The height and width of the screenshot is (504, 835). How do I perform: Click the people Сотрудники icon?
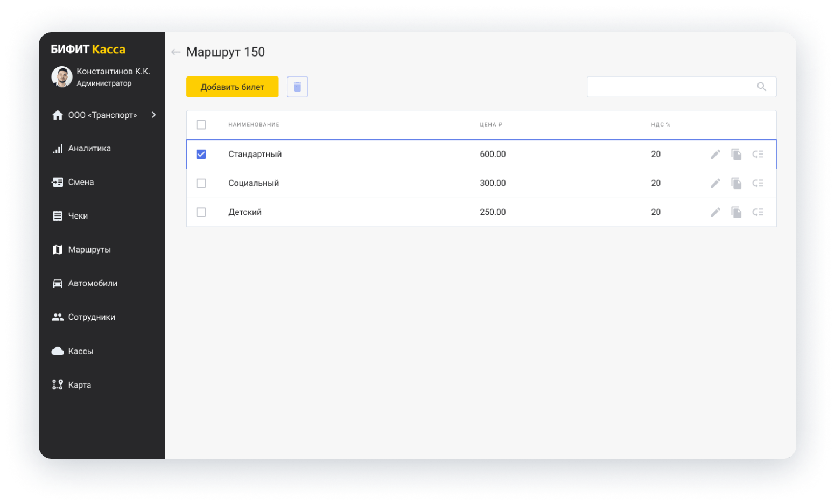[58, 317]
